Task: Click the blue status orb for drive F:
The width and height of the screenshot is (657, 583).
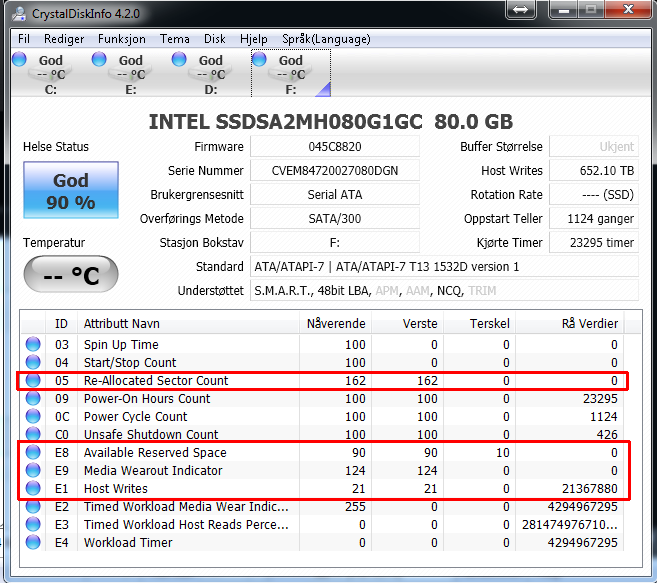Action: click(x=259, y=59)
